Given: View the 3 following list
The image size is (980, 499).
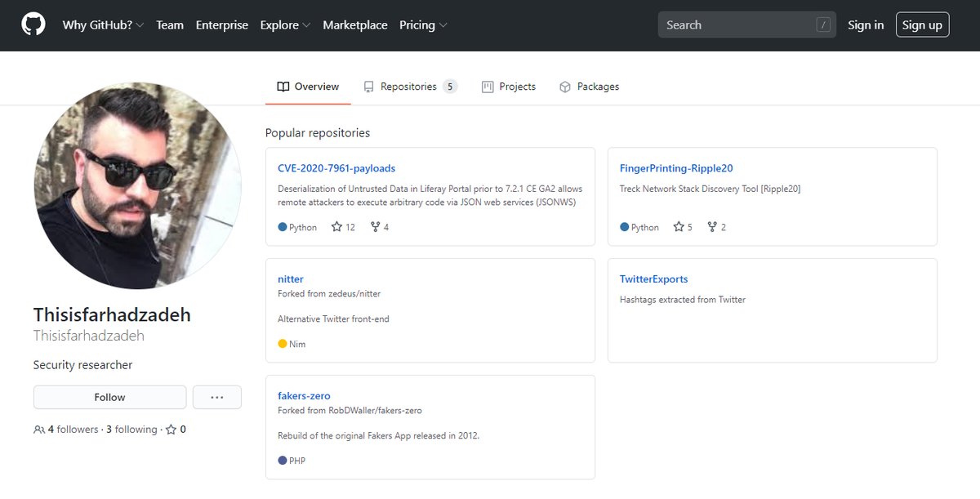Looking at the screenshot, I should (131, 430).
